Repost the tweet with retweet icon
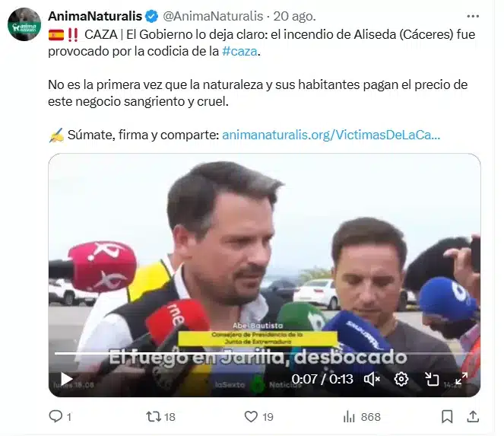 pyautogui.click(x=154, y=417)
